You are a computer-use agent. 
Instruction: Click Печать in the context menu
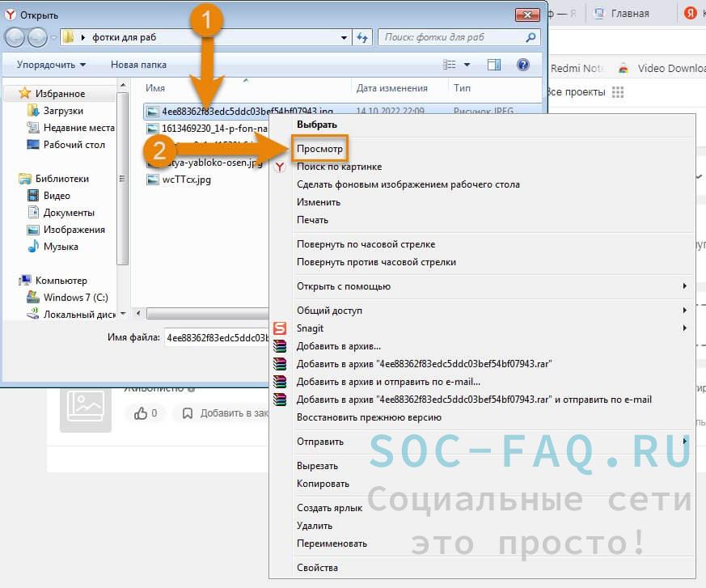point(312,220)
